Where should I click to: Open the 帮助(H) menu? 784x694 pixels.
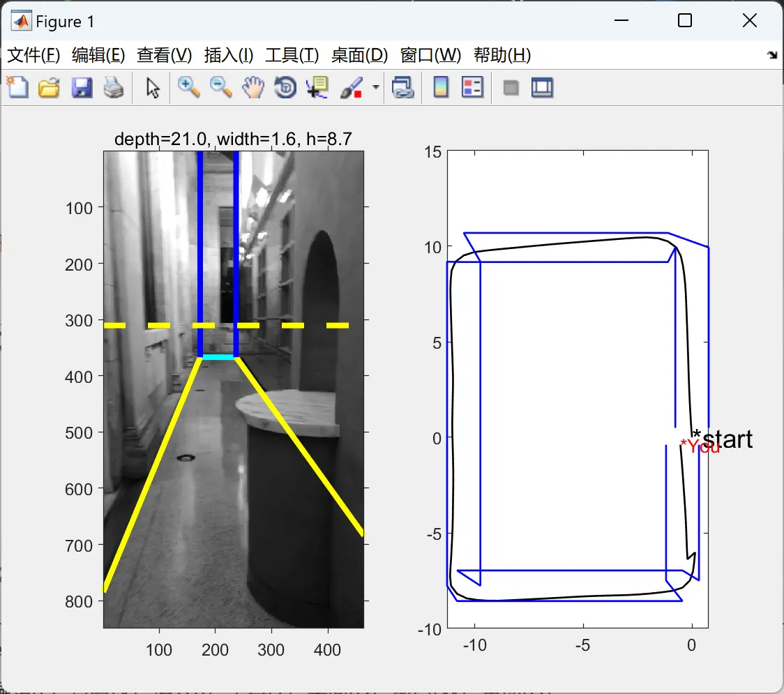click(502, 55)
